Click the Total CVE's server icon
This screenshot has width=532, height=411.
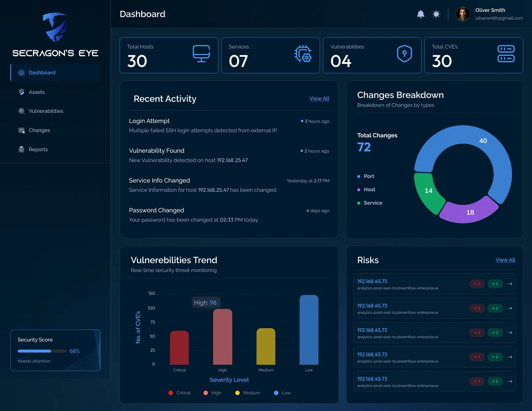pyautogui.click(x=506, y=54)
